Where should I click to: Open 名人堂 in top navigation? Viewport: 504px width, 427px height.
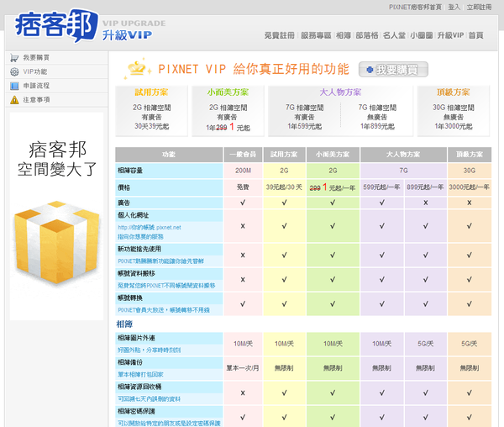click(394, 35)
